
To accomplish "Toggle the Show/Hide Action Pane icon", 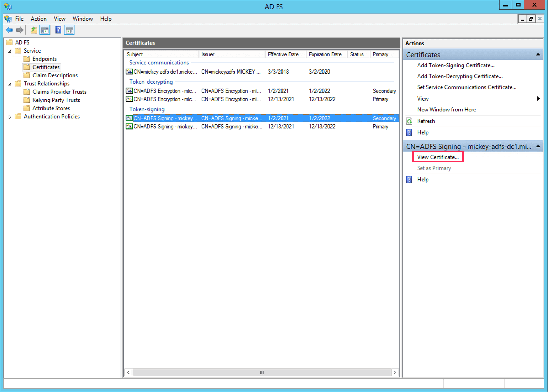I will 69,30.
